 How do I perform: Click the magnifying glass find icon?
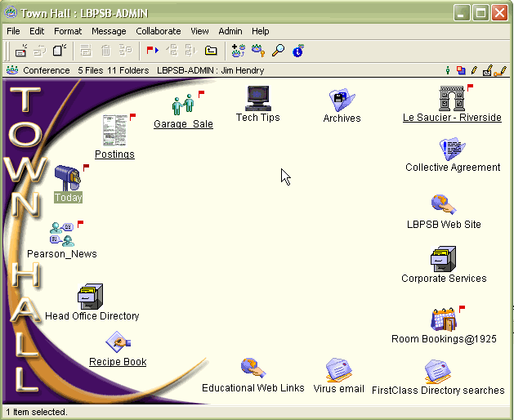click(x=279, y=51)
